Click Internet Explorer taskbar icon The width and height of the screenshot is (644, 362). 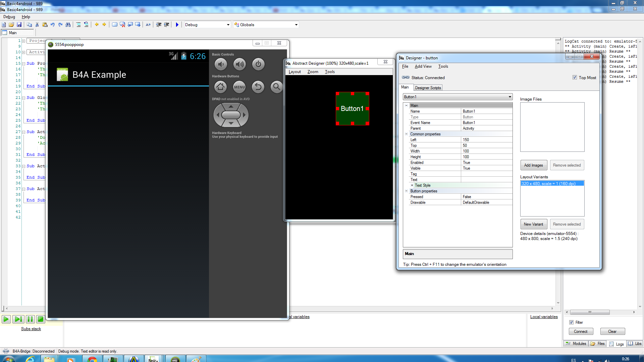pyautogui.click(x=30, y=359)
